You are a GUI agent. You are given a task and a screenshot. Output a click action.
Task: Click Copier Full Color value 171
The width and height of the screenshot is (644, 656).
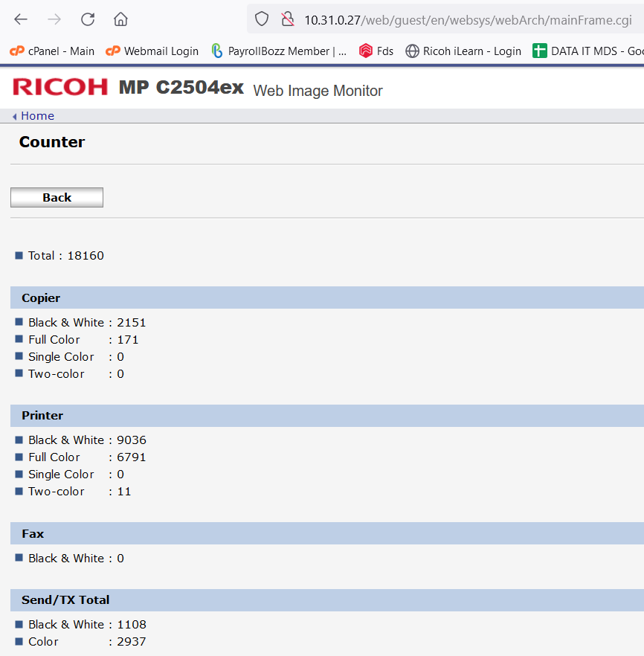click(128, 340)
